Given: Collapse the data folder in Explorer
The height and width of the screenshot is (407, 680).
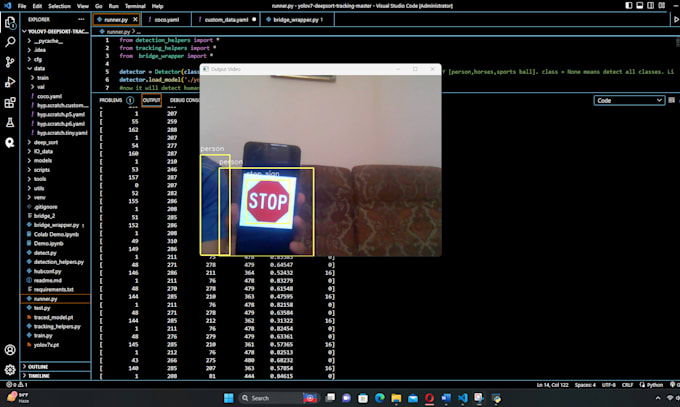Looking at the screenshot, I should (38, 67).
